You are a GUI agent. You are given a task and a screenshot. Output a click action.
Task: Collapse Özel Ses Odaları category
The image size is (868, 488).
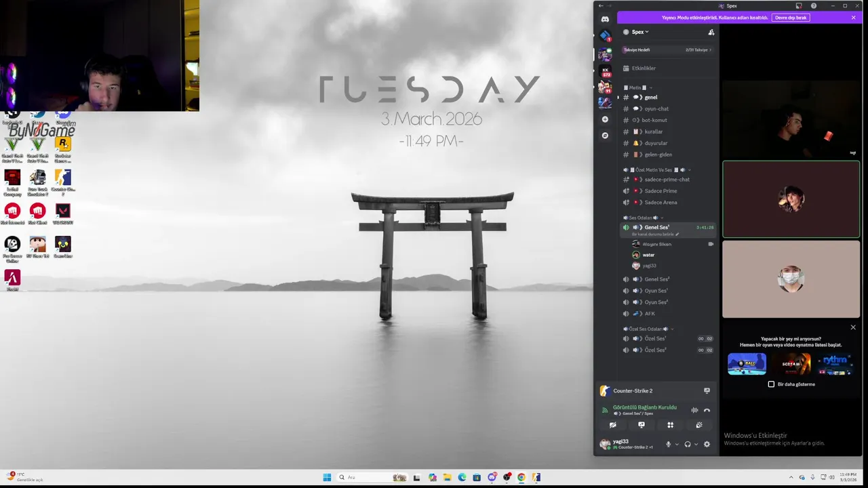pos(648,329)
